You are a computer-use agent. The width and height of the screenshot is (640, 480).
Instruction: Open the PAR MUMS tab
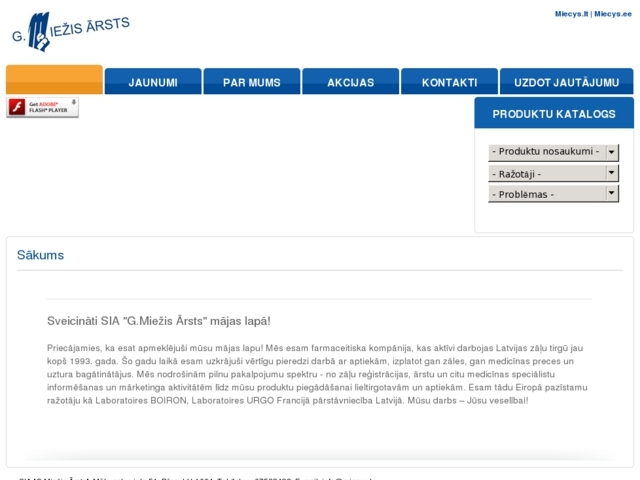point(252,82)
